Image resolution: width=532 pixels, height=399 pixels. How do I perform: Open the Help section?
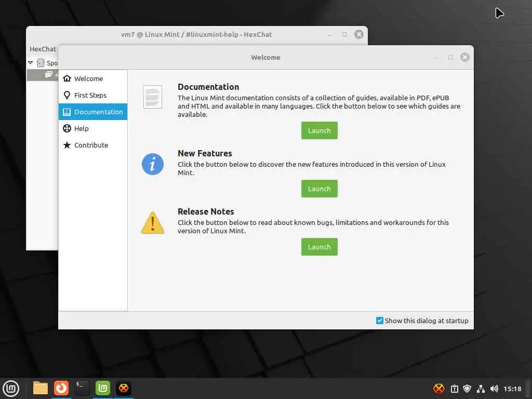(92, 128)
